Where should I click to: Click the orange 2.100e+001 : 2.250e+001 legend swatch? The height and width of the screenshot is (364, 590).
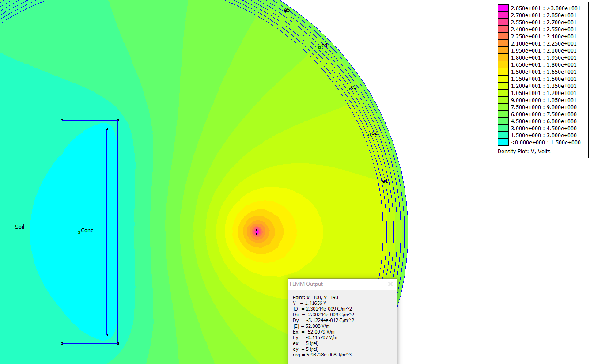[503, 43]
